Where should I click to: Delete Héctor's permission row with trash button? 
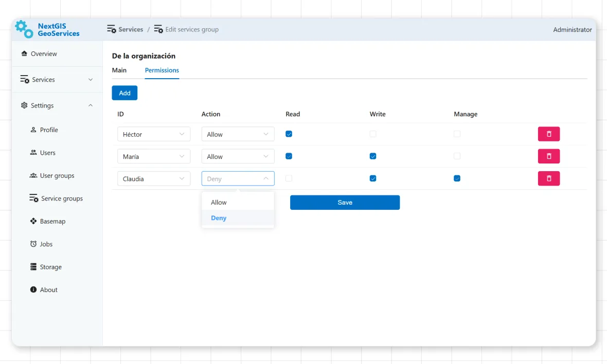click(548, 134)
